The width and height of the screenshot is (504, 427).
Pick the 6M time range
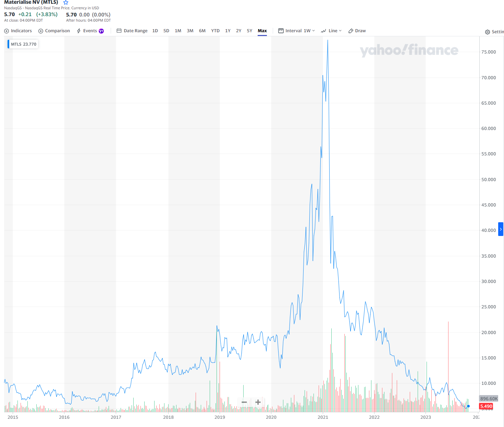coord(202,31)
